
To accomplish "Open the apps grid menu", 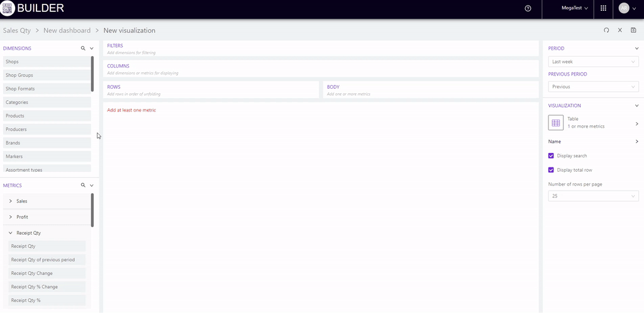I will point(603,8).
